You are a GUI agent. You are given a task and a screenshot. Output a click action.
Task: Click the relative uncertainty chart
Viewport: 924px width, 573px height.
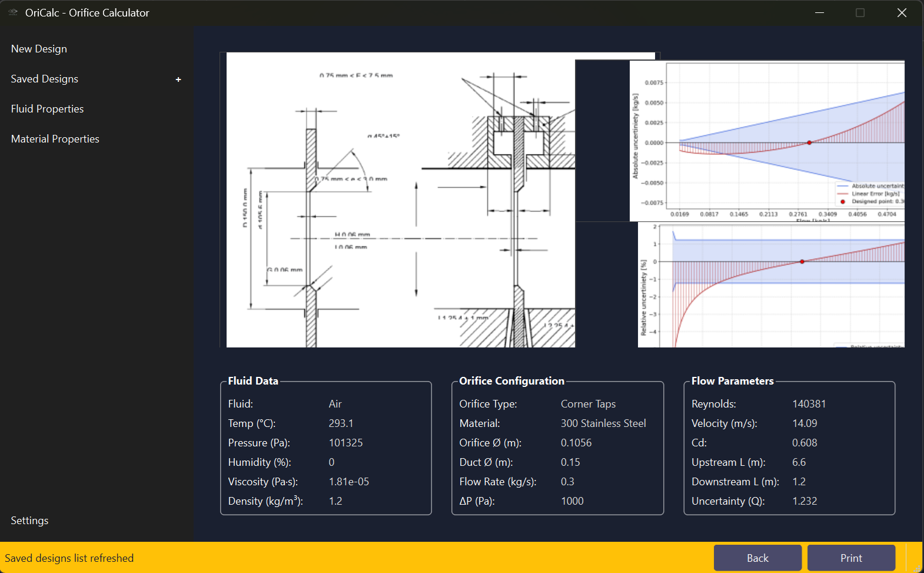pos(771,284)
